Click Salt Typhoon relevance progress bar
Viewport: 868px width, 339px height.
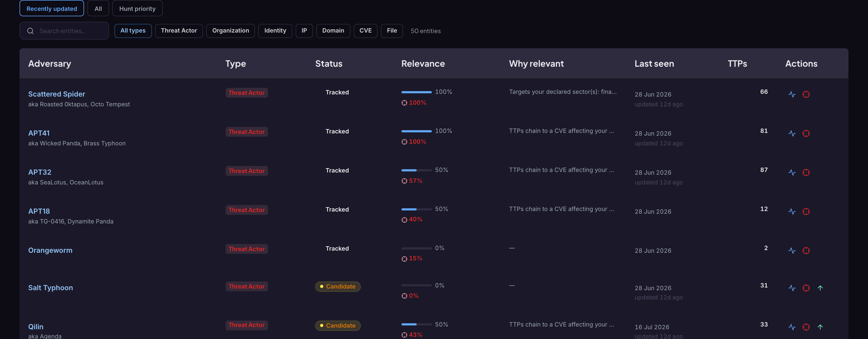(417, 285)
